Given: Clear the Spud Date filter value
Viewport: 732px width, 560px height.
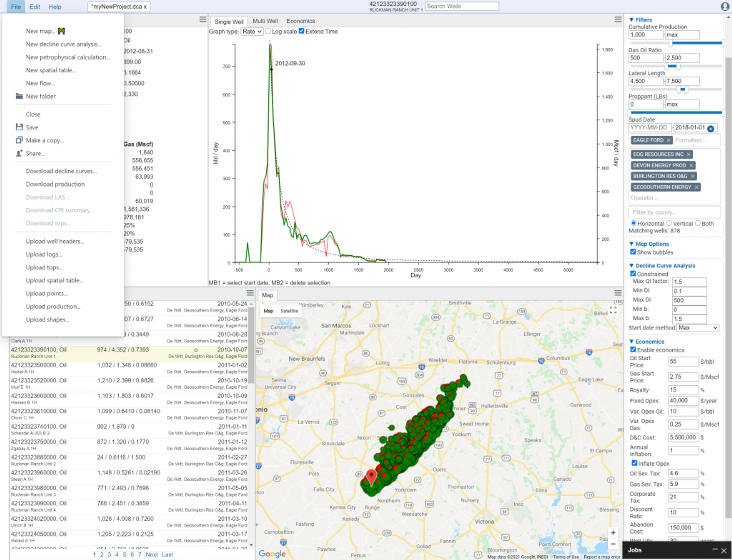Looking at the screenshot, I should pos(711,129).
